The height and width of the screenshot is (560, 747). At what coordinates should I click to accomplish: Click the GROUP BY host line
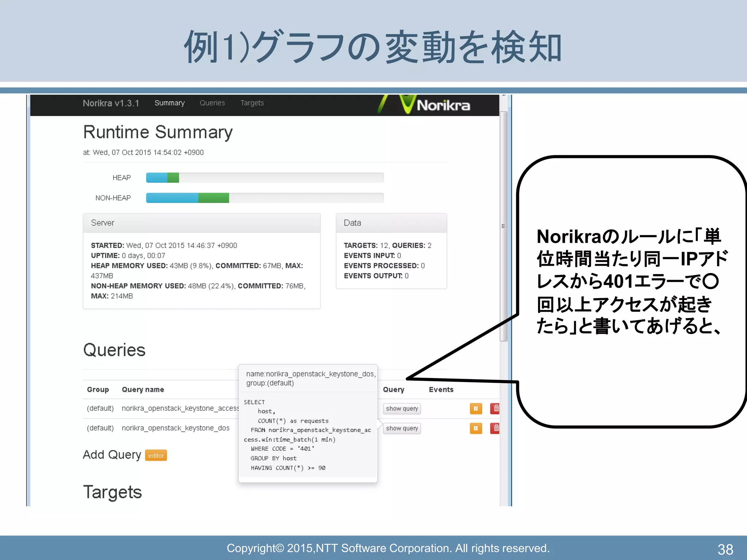(273, 458)
